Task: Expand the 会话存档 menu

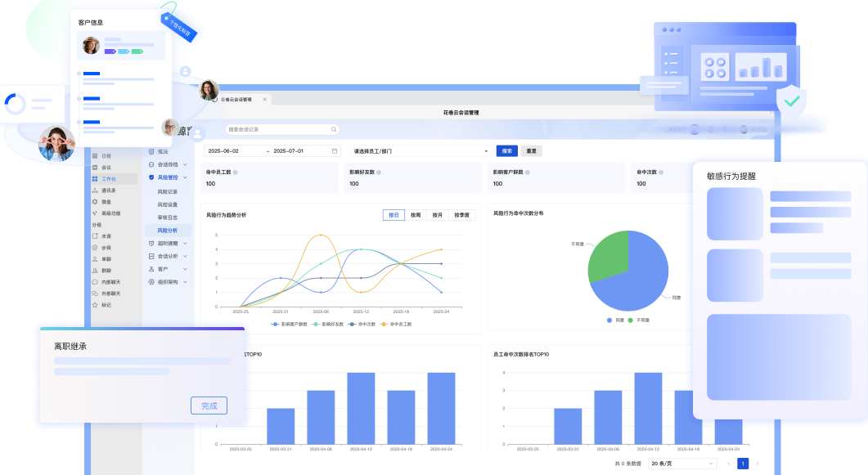Action: (x=168, y=164)
